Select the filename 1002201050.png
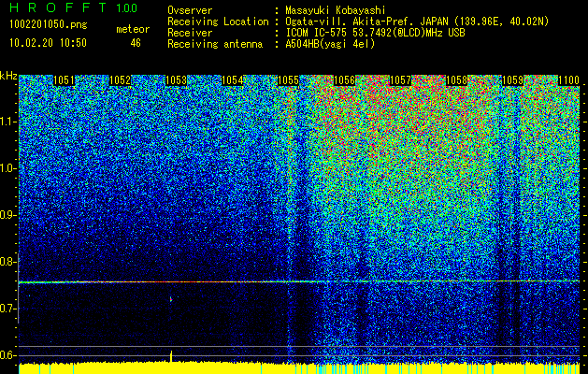This screenshot has height=374, width=588. (48, 25)
